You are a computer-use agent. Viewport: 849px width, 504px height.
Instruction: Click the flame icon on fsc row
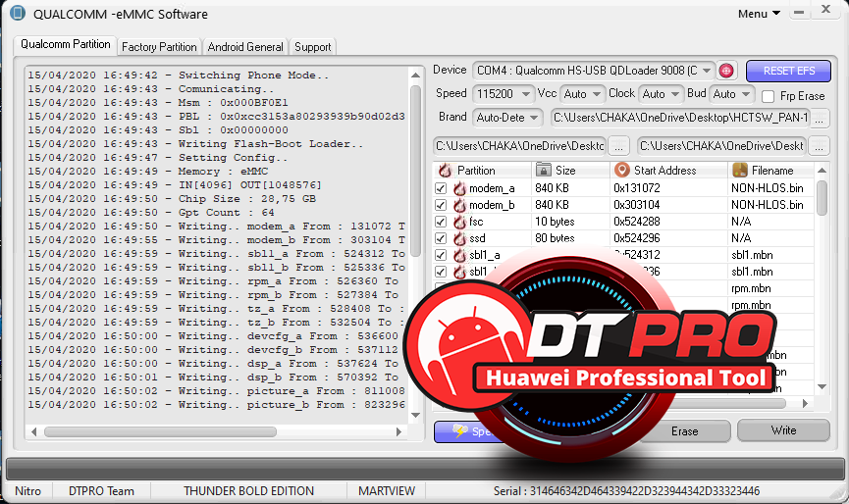tap(459, 222)
